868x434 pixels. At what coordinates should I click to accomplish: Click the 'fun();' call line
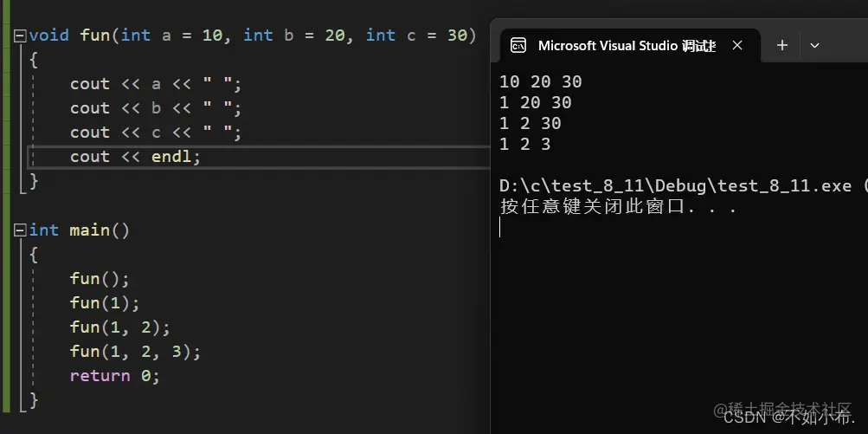coord(100,278)
